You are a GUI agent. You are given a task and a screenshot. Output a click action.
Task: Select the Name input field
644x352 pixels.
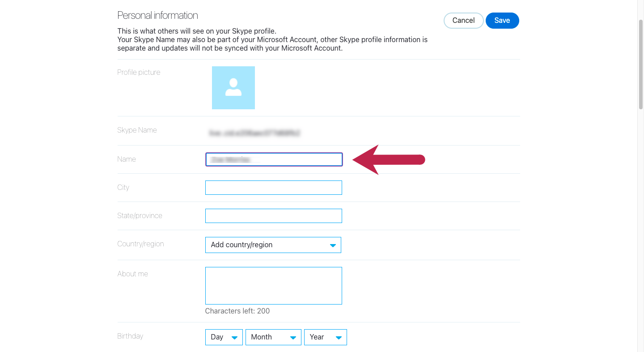pyautogui.click(x=273, y=159)
